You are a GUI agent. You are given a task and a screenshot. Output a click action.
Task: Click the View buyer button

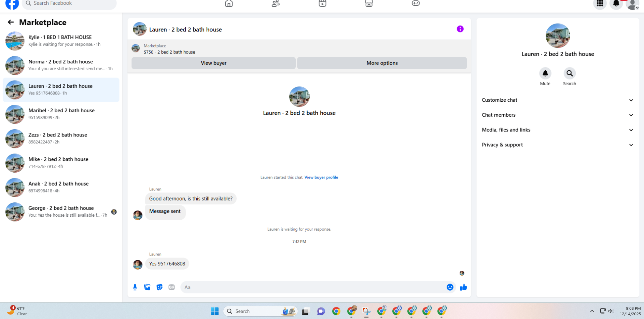tap(213, 63)
